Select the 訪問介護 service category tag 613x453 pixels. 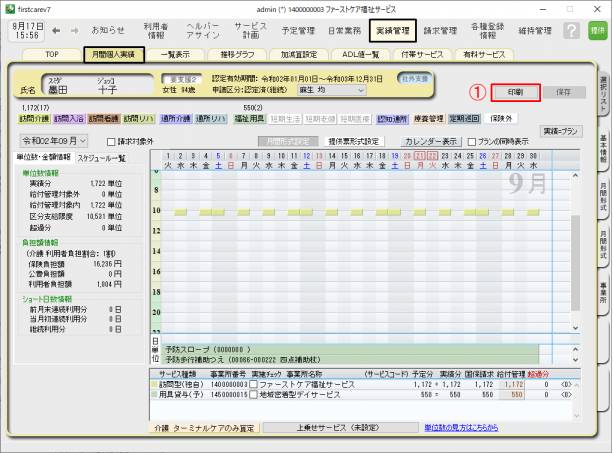34,118
